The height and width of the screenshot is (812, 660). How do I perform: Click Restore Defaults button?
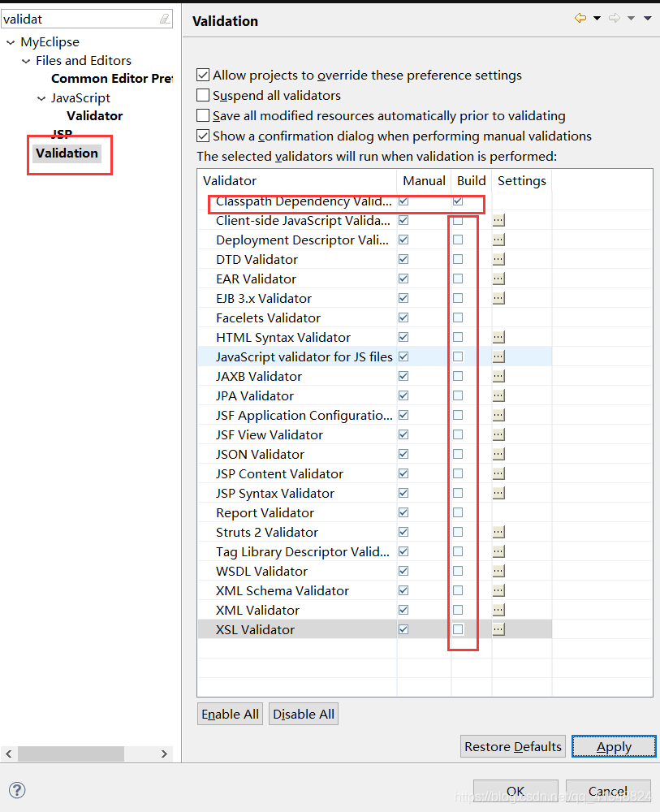[x=513, y=746]
